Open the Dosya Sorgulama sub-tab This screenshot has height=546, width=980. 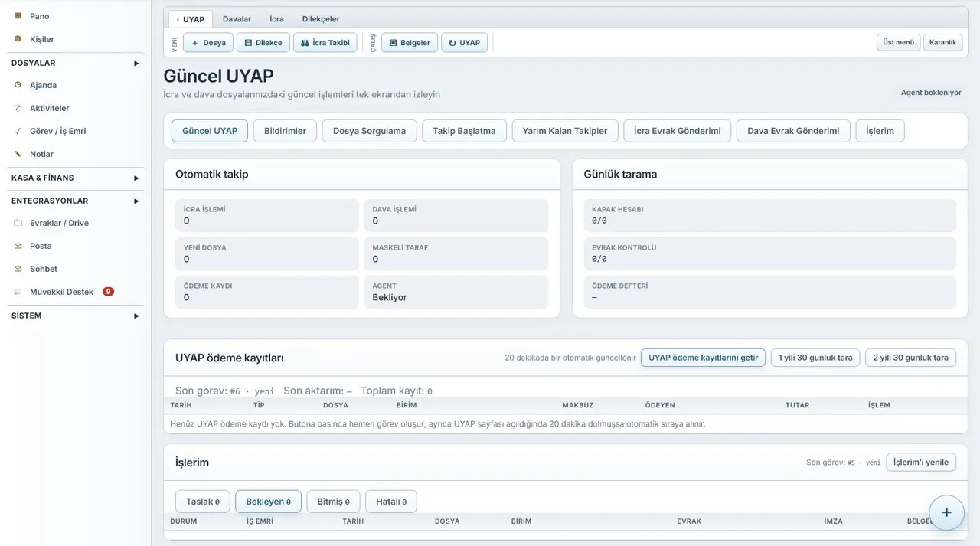tap(369, 131)
